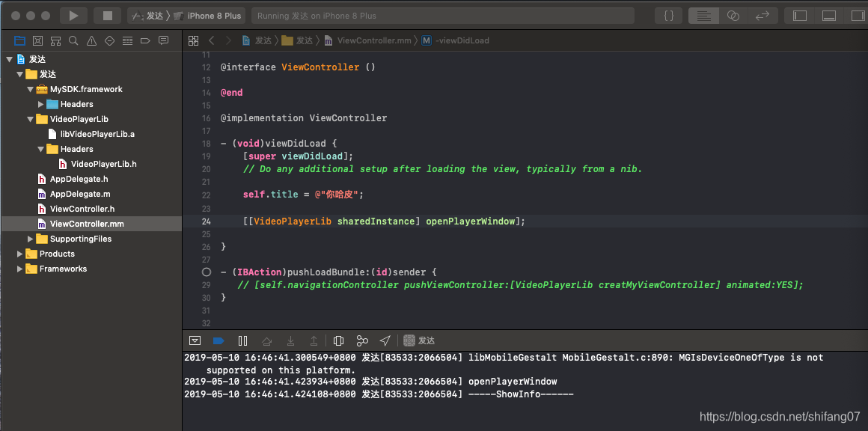Click the IBAction connection circle in the gutter
868x431 pixels.
207,272
